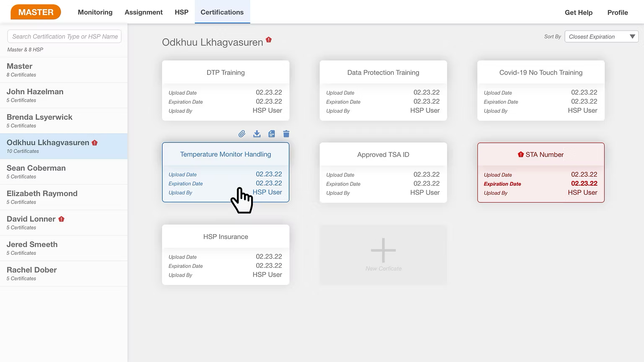Open the Profile link
This screenshot has height=362, width=644.
(617, 13)
